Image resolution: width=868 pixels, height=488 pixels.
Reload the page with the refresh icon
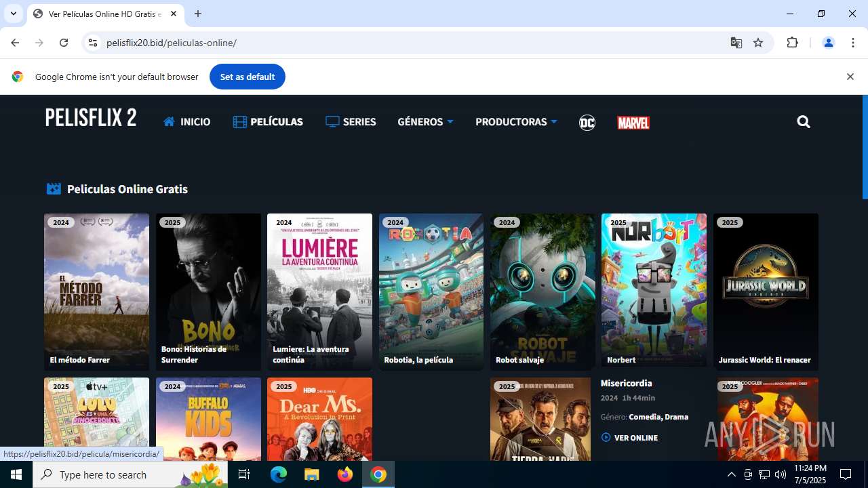(x=64, y=43)
